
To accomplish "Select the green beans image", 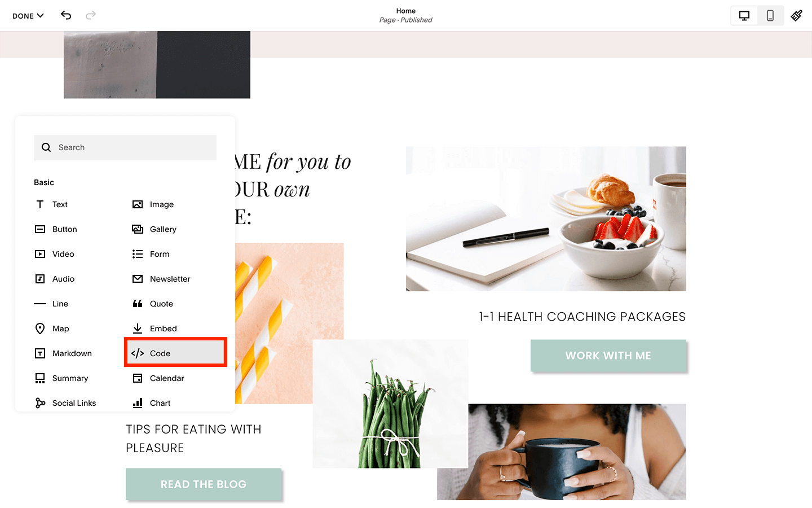I will pos(390,404).
